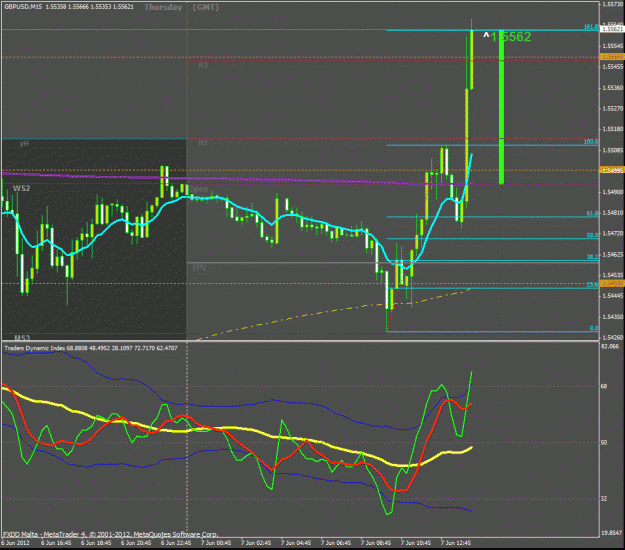The width and height of the screenshot is (625, 550).
Task: Click price axis value 1.54535
Action: click(613, 275)
